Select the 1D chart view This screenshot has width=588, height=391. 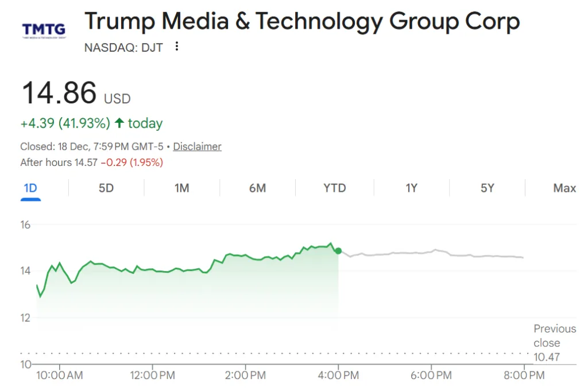pyautogui.click(x=30, y=188)
